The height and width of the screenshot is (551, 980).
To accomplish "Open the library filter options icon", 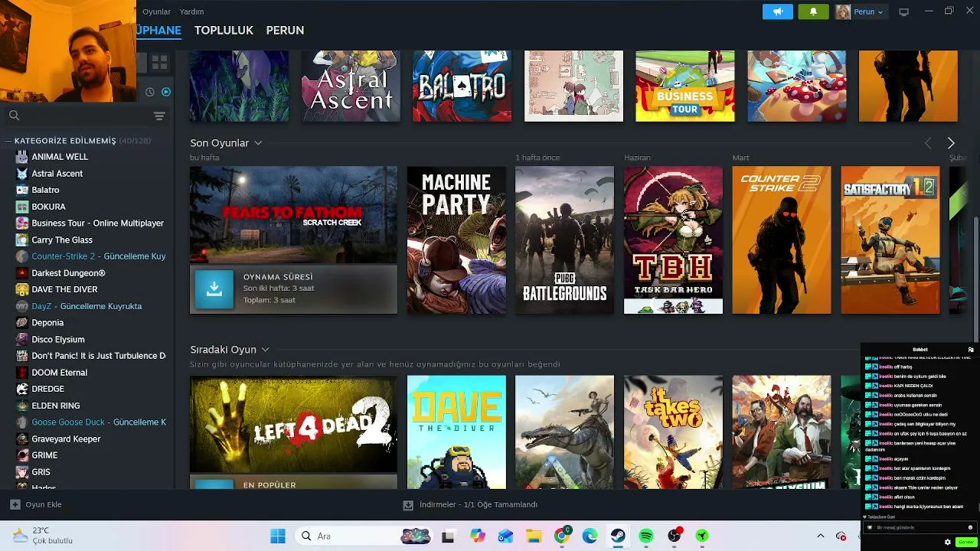I will point(159,116).
